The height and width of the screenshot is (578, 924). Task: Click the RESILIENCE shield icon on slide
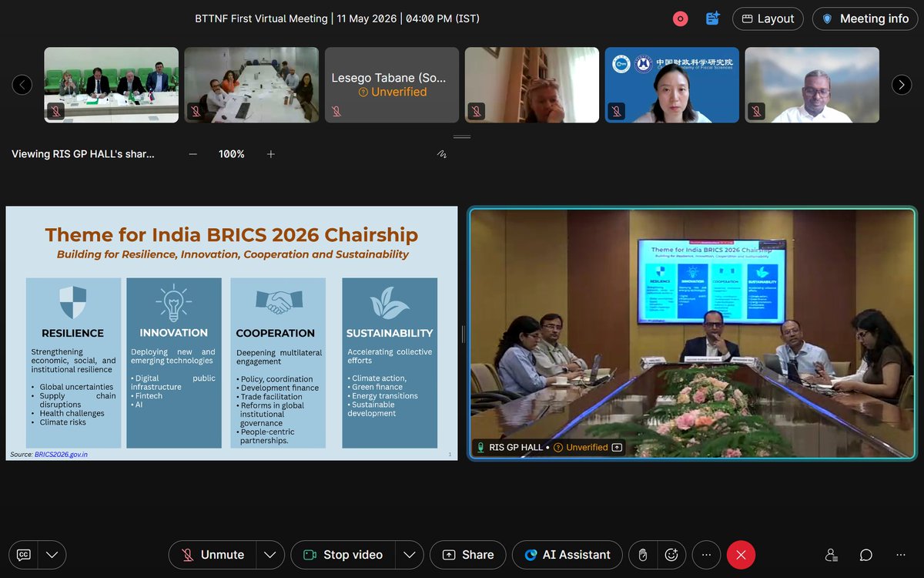[73, 303]
